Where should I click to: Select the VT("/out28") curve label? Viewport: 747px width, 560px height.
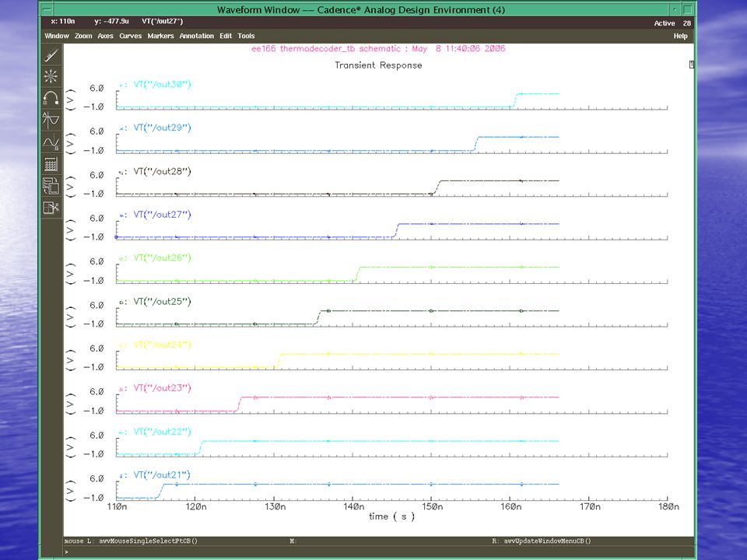[x=162, y=171]
